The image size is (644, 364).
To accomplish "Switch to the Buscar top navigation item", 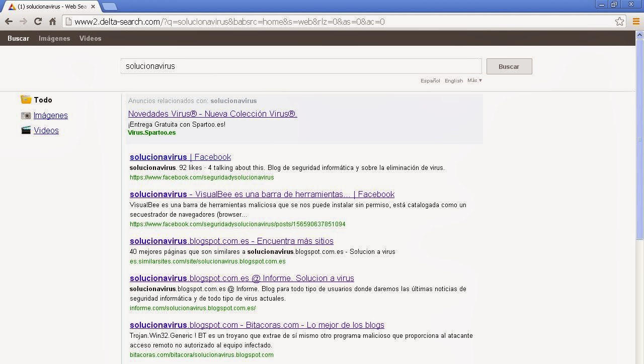I will [x=18, y=38].
